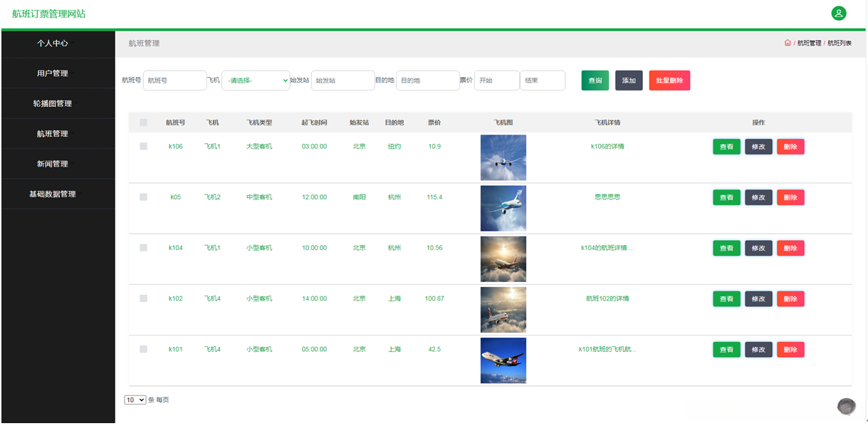The width and height of the screenshot is (868, 426).
Task: Click the round floating icon at bottom right
Action: (x=846, y=406)
